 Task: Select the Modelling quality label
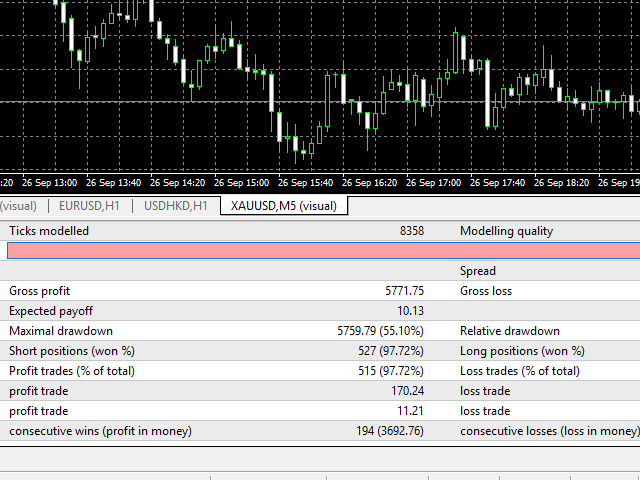[507, 231]
